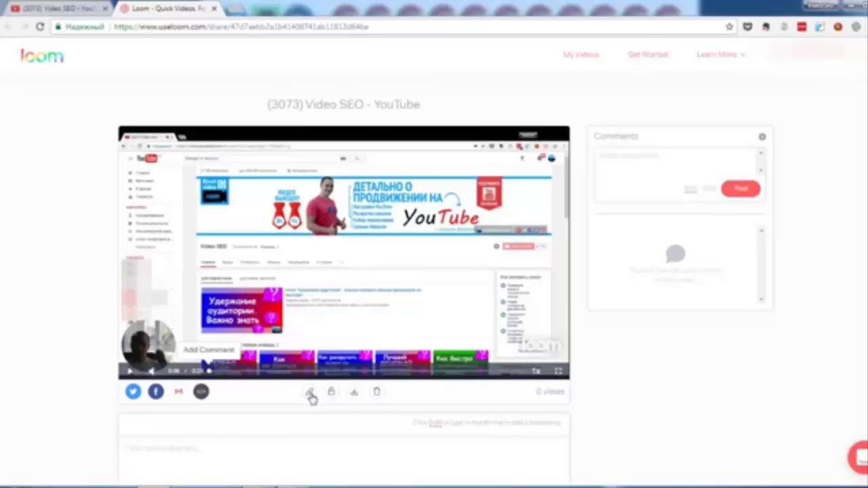Click the padlock privacy icon
This screenshot has height=488, width=868.
pyautogui.click(x=331, y=391)
